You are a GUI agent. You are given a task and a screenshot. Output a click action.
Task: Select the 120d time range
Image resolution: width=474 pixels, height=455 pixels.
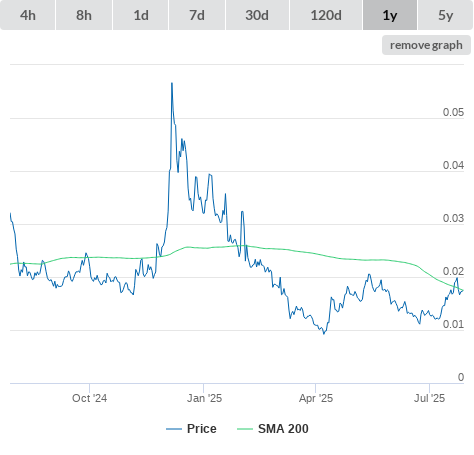click(326, 15)
